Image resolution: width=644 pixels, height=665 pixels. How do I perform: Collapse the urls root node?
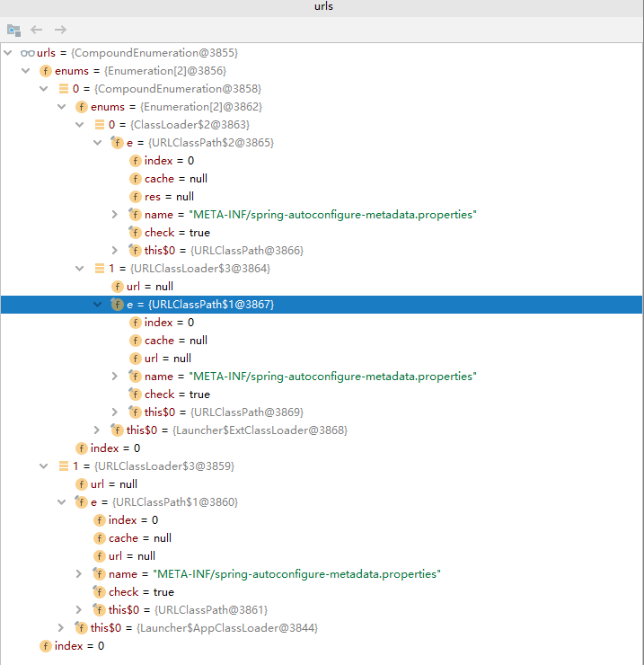pyautogui.click(x=8, y=53)
